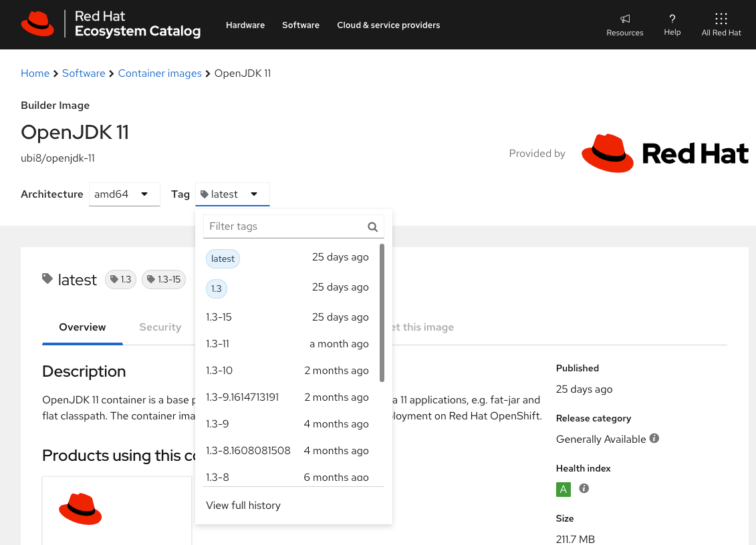756x545 pixels.
Task: Open the Software menu in the navigation bar
Action: [x=301, y=25]
